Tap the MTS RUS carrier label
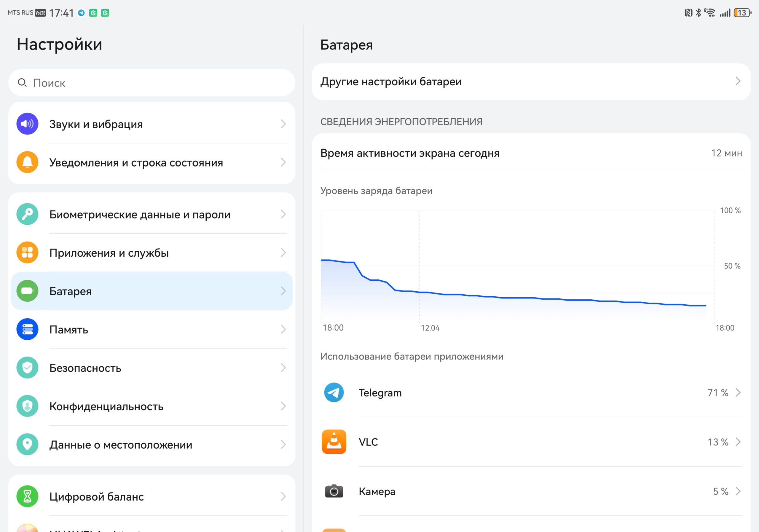The image size is (759, 532). tap(20, 12)
